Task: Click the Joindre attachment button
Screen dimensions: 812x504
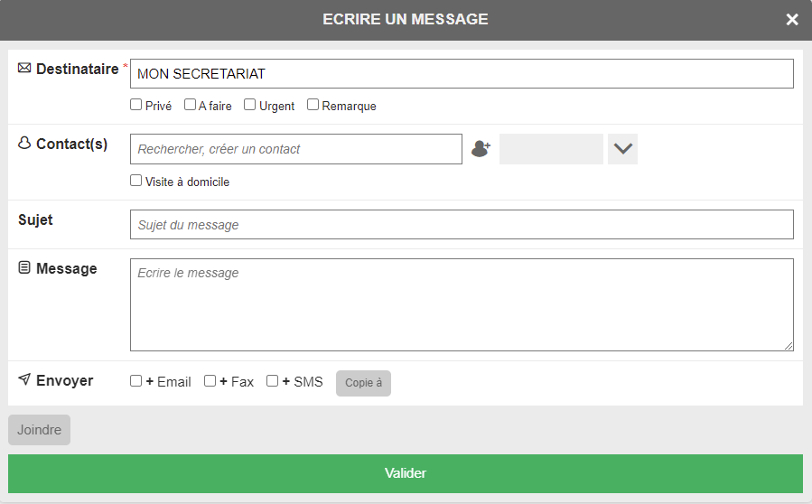Action: pyautogui.click(x=39, y=430)
